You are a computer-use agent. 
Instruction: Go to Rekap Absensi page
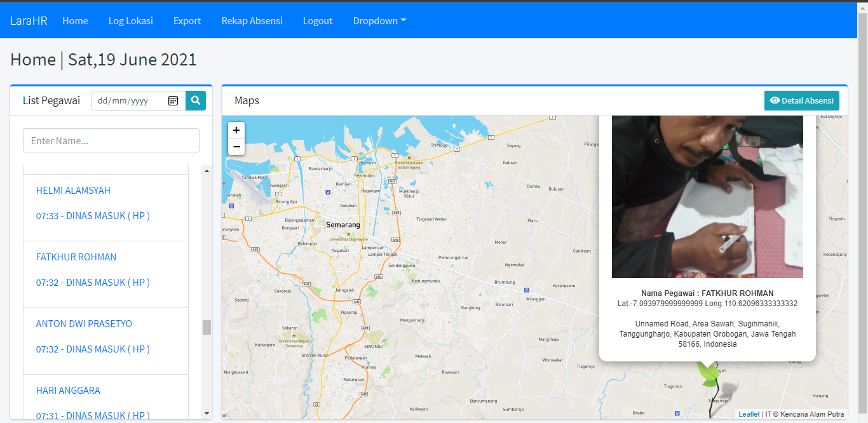pyautogui.click(x=252, y=20)
